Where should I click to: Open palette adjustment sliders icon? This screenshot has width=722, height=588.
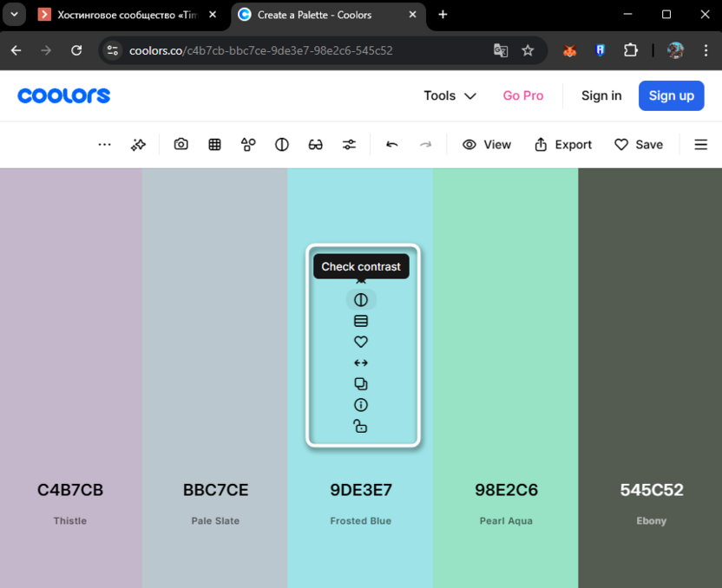pos(349,144)
